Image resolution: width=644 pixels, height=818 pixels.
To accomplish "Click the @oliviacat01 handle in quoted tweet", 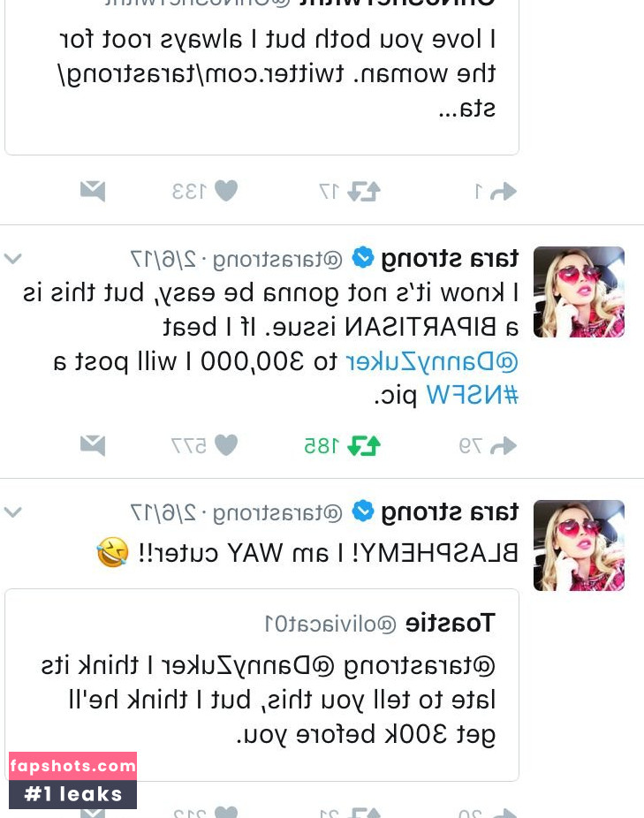I will point(330,624).
